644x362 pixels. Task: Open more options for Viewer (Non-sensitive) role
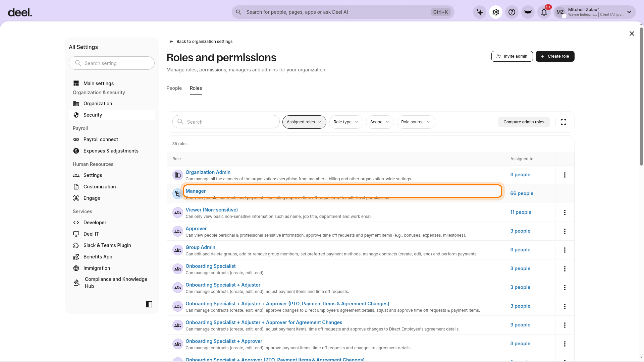point(565,213)
